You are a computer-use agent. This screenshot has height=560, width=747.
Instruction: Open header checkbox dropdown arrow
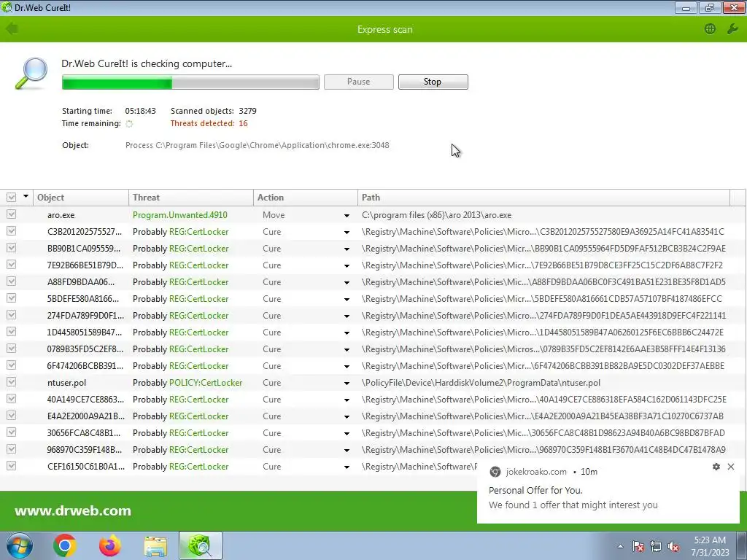[26, 196]
